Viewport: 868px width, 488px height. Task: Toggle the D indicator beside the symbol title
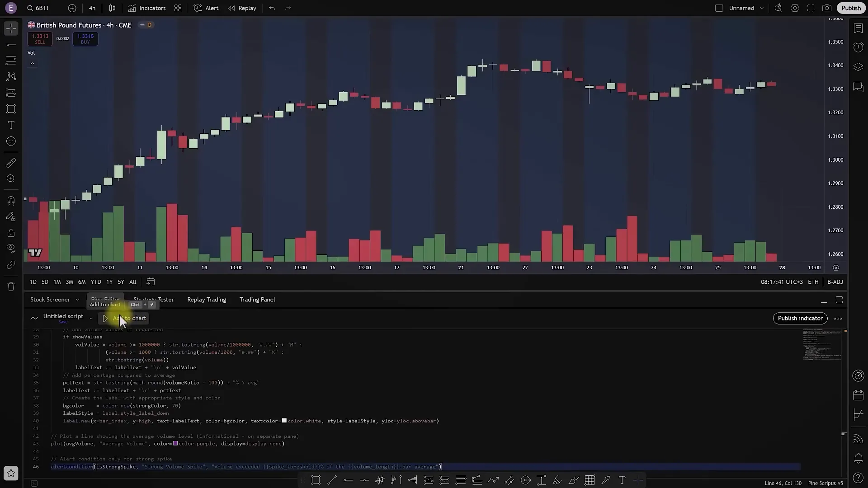tap(149, 25)
